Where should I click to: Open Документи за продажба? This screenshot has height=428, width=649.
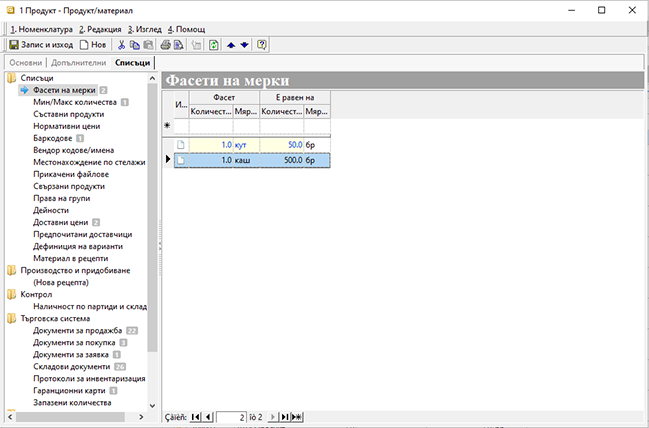tap(78, 330)
